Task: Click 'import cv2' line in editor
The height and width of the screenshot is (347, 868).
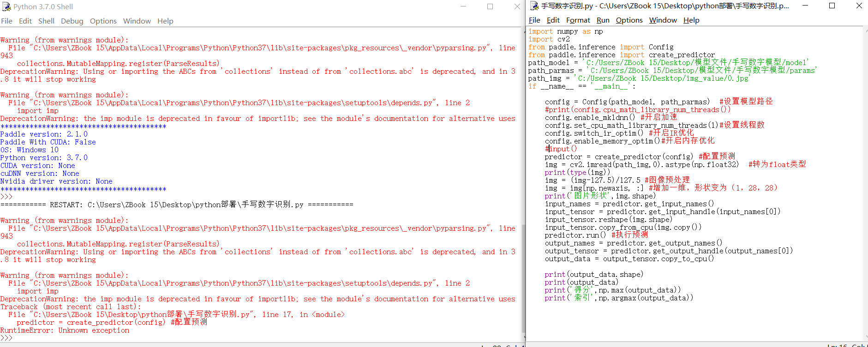Action: click(549, 39)
